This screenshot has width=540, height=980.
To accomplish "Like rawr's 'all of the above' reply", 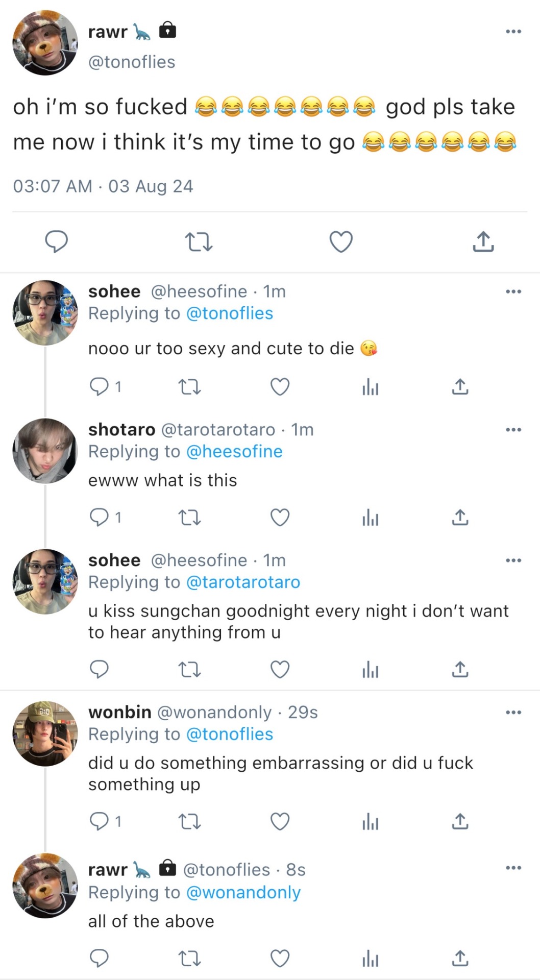I will [280, 959].
